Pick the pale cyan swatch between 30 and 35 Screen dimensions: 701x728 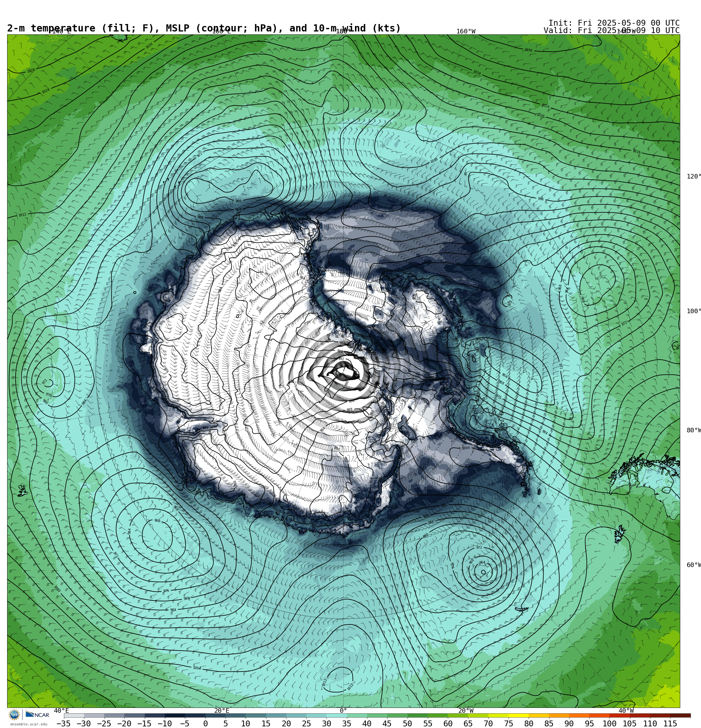click(x=337, y=715)
